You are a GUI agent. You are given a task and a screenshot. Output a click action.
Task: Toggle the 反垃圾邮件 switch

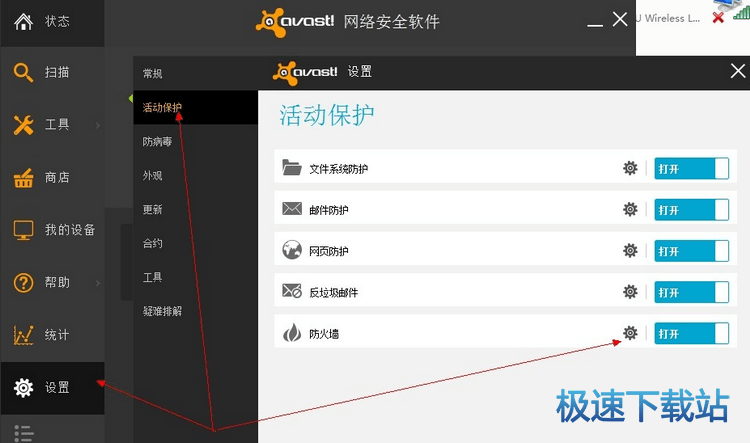click(692, 292)
